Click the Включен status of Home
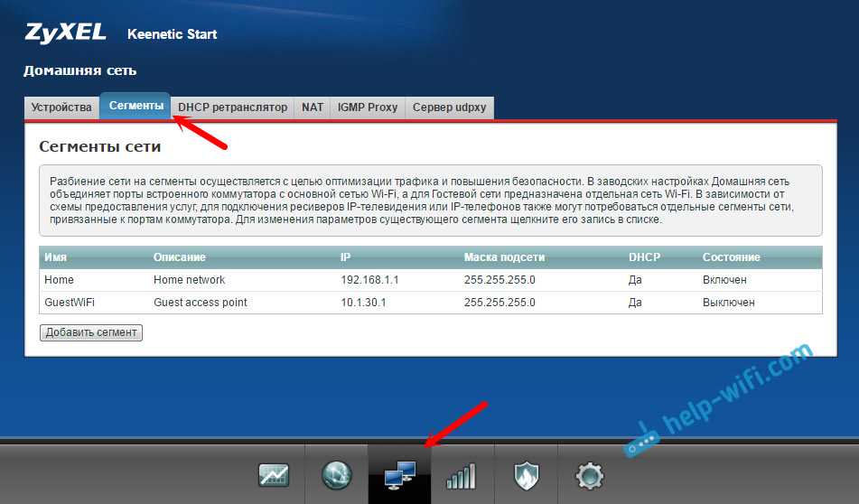This screenshot has height=504, width=859. pyautogui.click(x=724, y=280)
